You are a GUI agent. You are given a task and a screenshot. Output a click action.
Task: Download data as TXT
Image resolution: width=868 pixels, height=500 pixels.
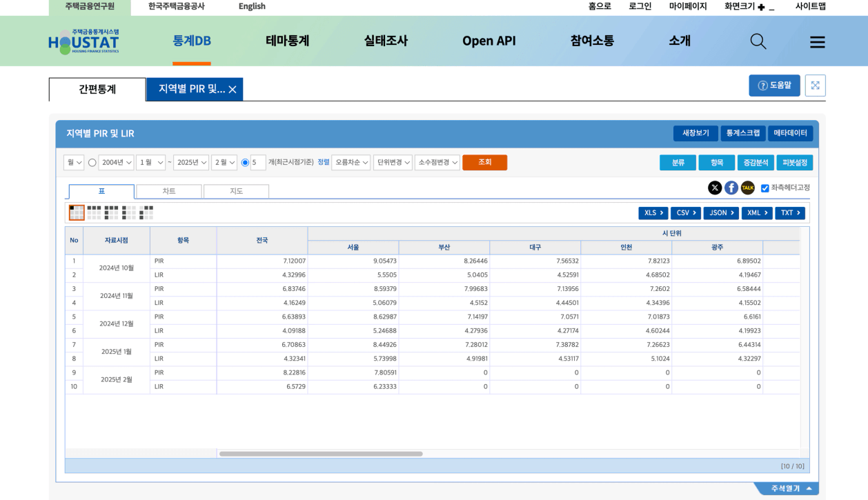pyautogui.click(x=790, y=213)
